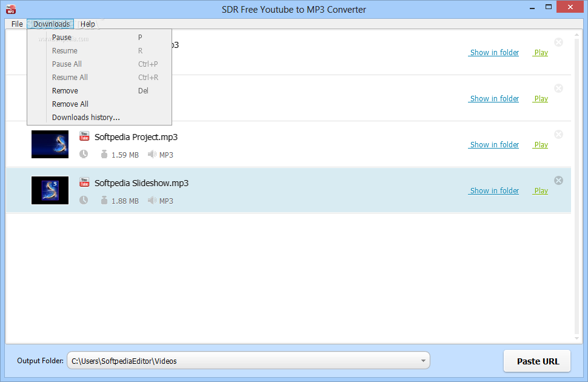Image resolution: width=588 pixels, height=382 pixels.
Task: Click the 1.59 MB size text
Action: tap(125, 155)
